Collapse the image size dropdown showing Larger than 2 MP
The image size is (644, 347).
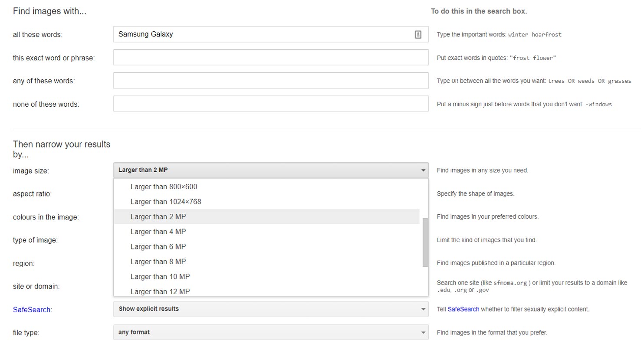tap(271, 170)
